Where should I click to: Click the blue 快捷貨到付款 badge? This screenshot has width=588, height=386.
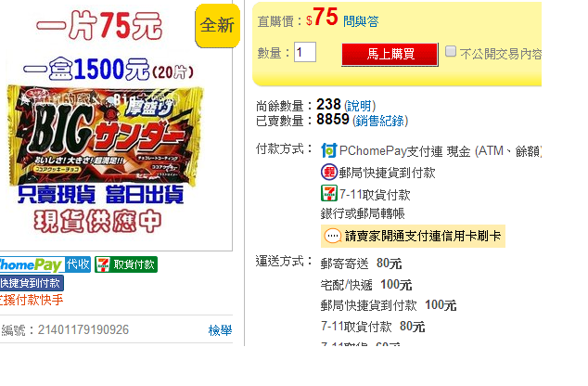coord(32,283)
